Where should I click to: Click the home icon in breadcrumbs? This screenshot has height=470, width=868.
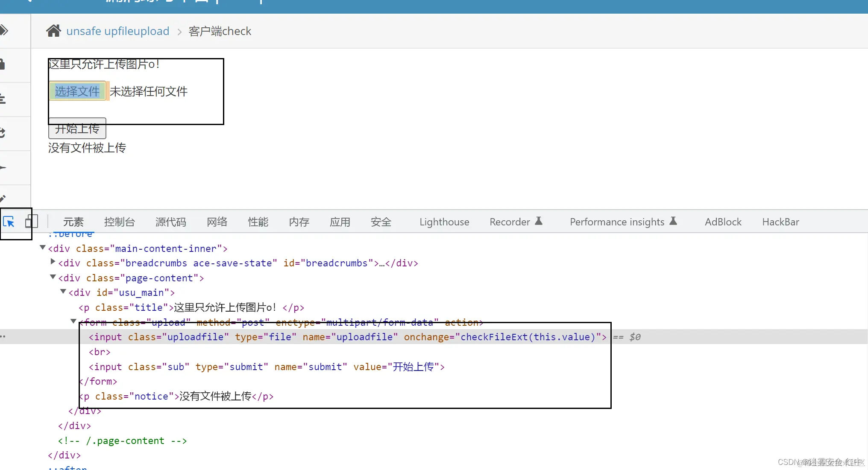[53, 31]
